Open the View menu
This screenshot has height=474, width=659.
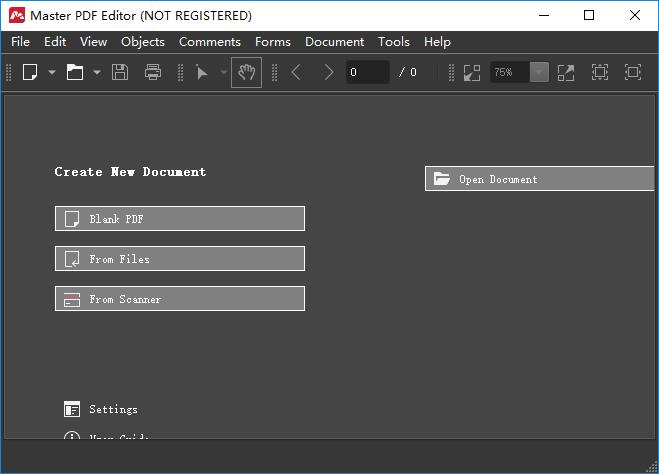pos(93,42)
